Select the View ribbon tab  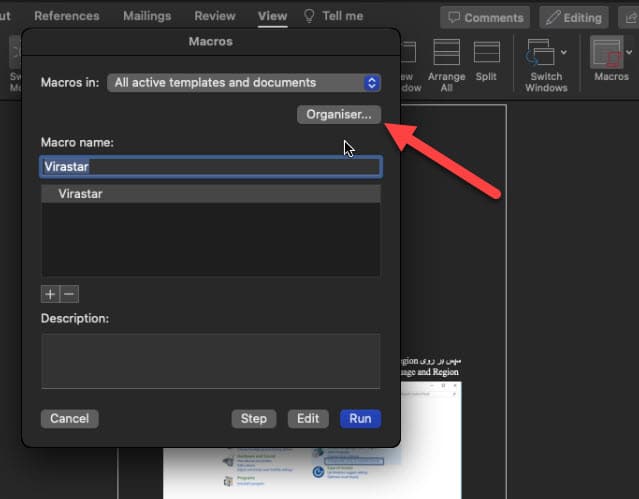[273, 16]
